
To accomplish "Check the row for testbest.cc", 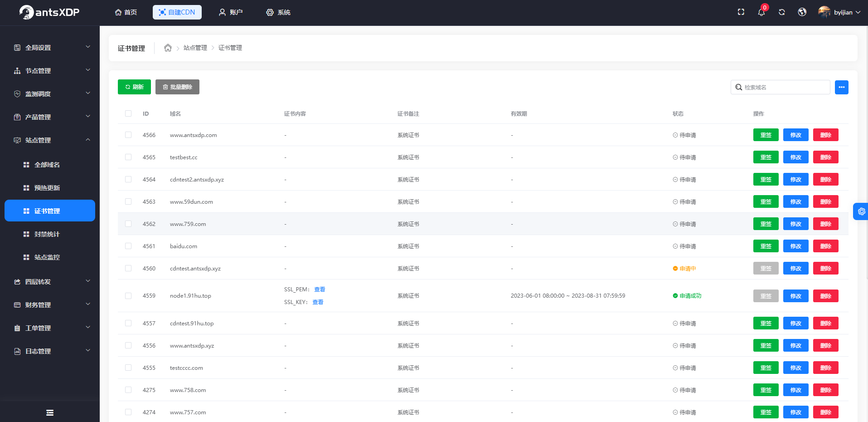I will (128, 157).
